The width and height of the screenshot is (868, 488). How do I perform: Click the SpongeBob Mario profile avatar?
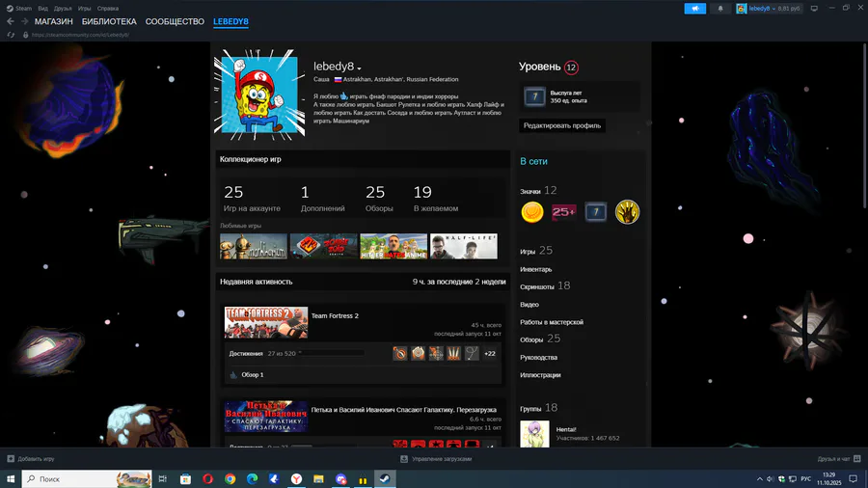coord(259,95)
